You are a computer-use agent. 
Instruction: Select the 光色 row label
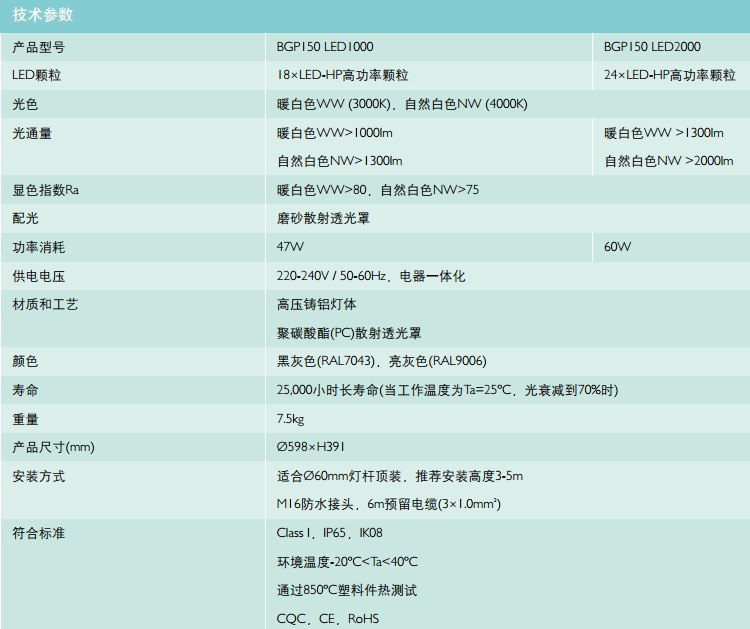pos(25,104)
